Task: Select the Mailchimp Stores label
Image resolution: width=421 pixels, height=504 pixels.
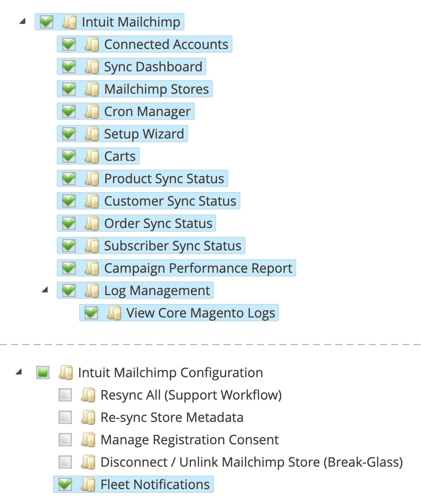Action: 156,90
